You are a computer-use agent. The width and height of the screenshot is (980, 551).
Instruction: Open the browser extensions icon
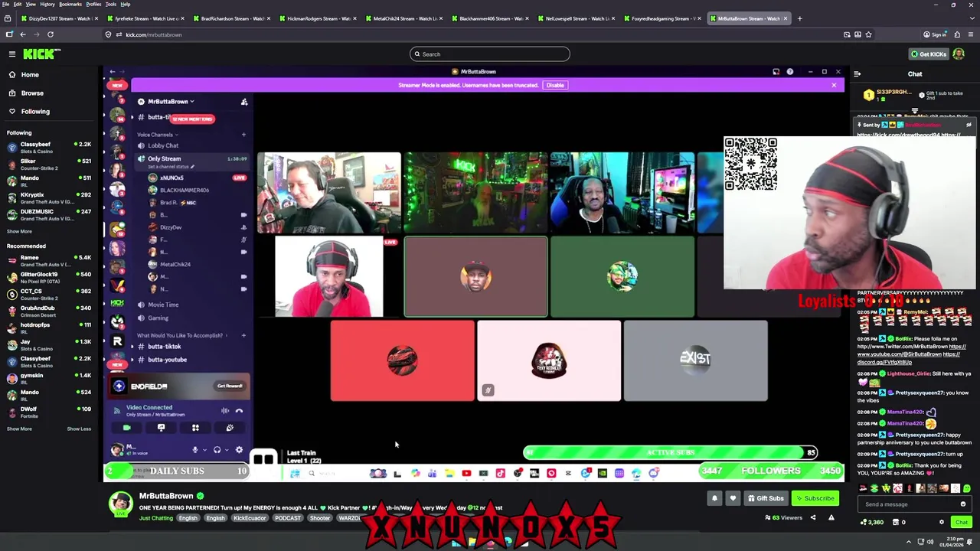[x=958, y=34]
